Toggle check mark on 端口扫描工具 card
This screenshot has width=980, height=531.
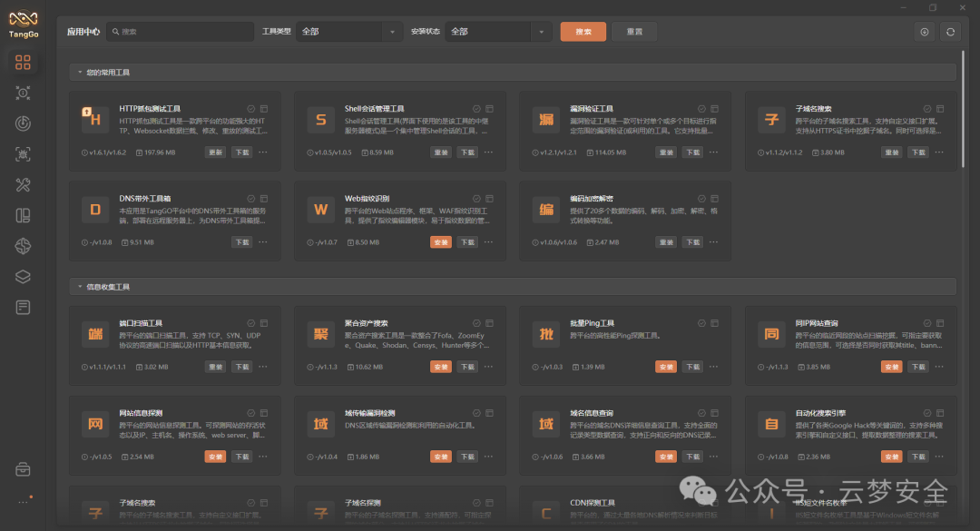pos(250,323)
